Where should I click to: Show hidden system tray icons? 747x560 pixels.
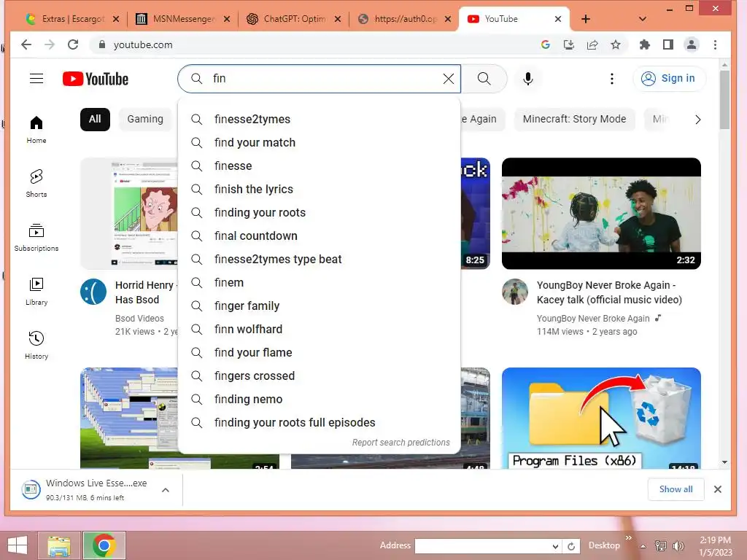coord(643,546)
